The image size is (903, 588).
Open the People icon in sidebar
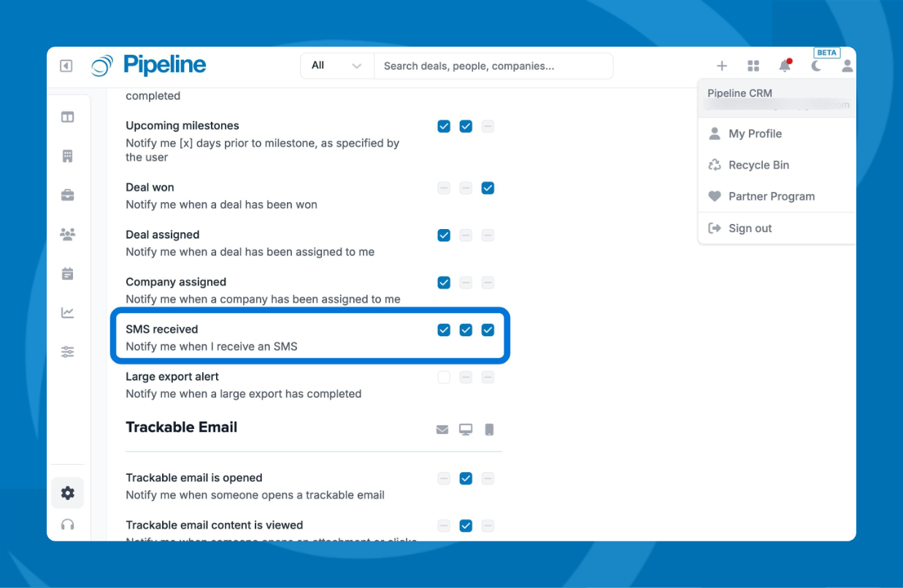pyautogui.click(x=67, y=234)
